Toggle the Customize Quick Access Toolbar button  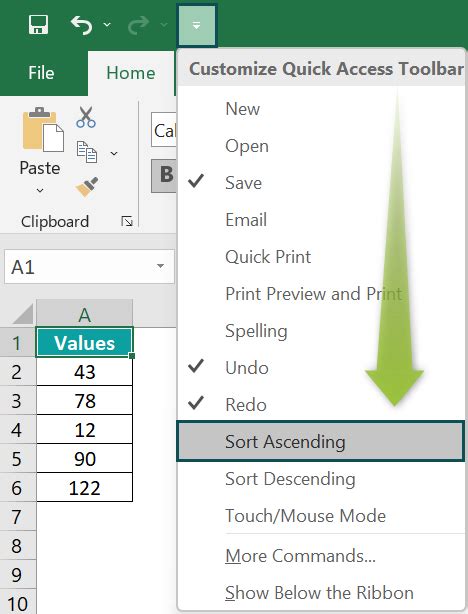(x=197, y=25)
